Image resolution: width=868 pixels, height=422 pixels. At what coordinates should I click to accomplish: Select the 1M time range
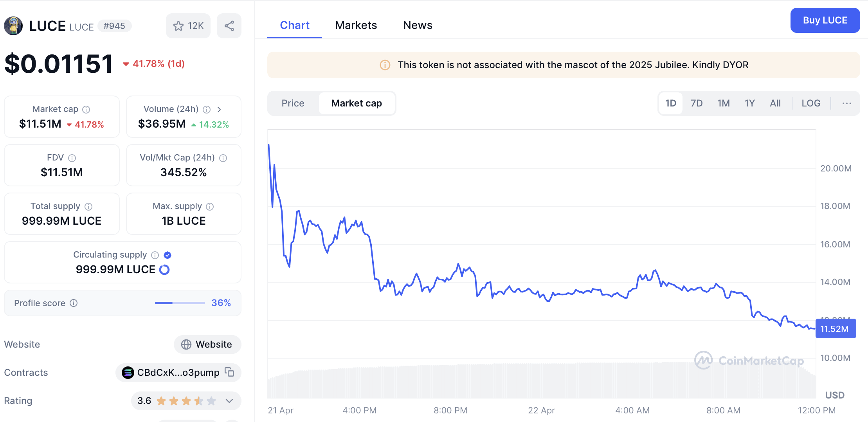(724, 103)
